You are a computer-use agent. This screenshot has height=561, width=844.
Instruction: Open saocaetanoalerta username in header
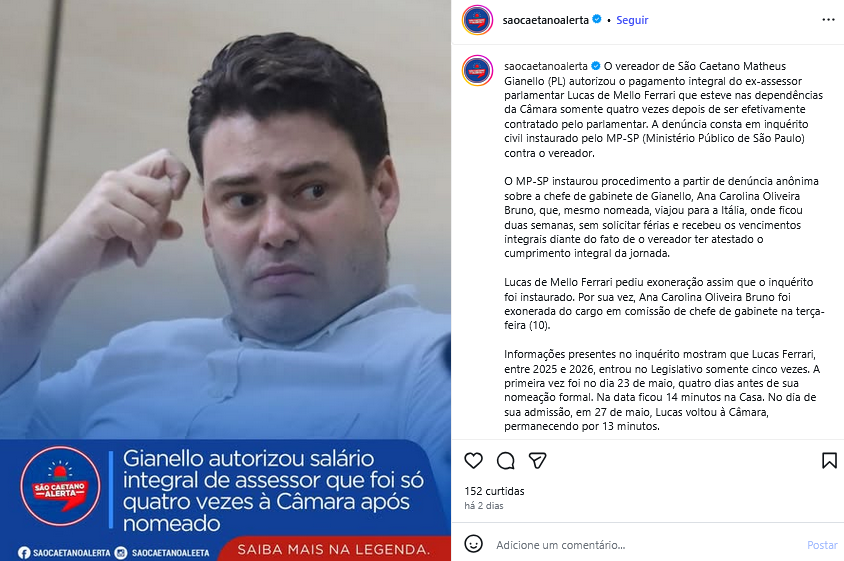click(545, 20)
